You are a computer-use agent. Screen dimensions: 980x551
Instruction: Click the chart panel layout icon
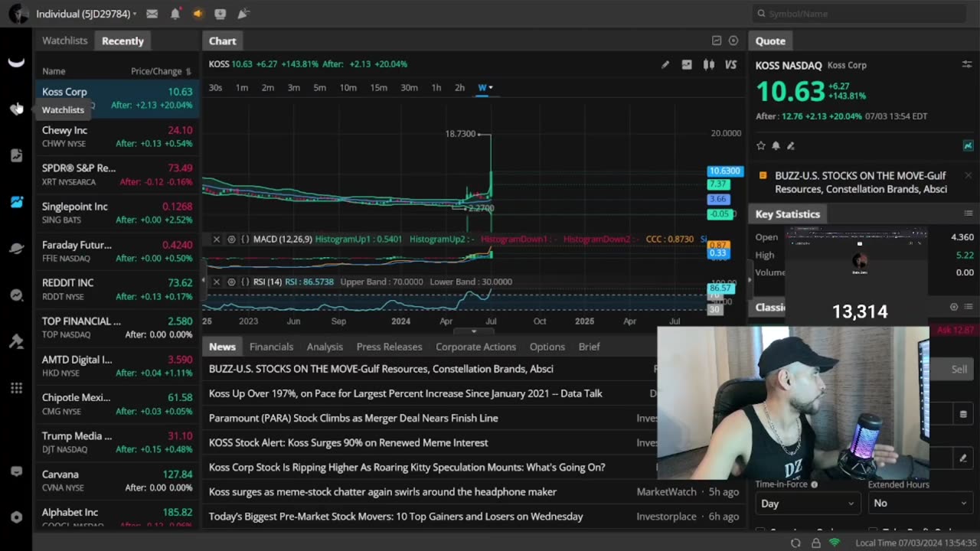717,41
